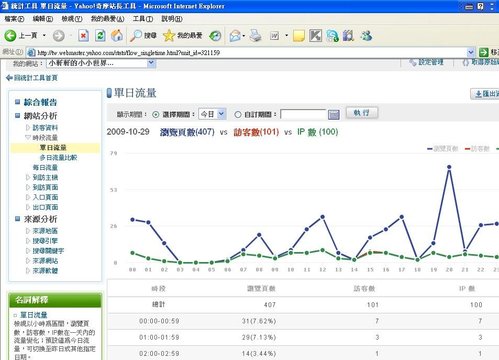Go back with the 上一頁 arrow icon

click(10, 35)
